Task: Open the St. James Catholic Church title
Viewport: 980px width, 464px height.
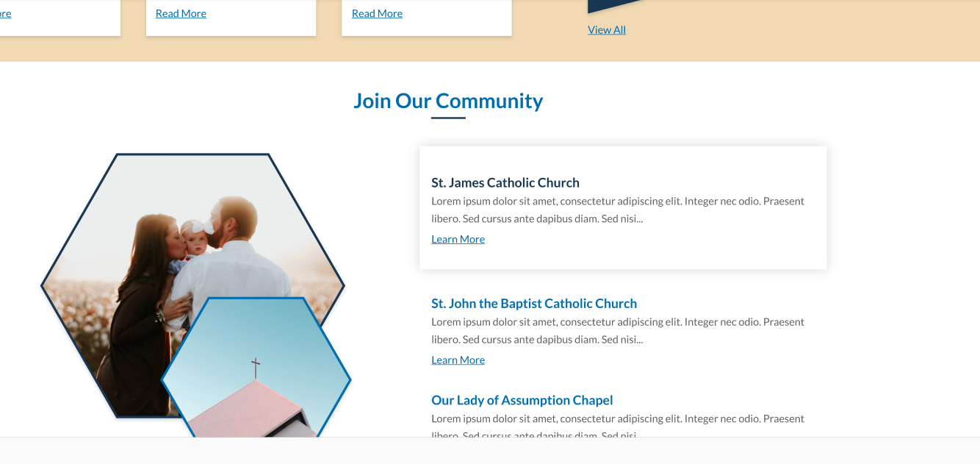Action: [505, 182]
